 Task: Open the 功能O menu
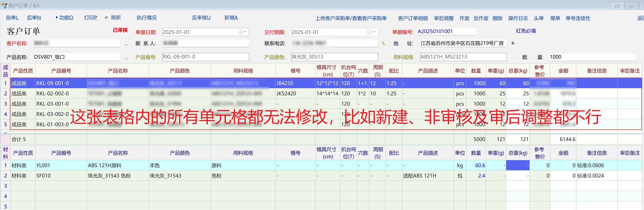coord(66,18)
